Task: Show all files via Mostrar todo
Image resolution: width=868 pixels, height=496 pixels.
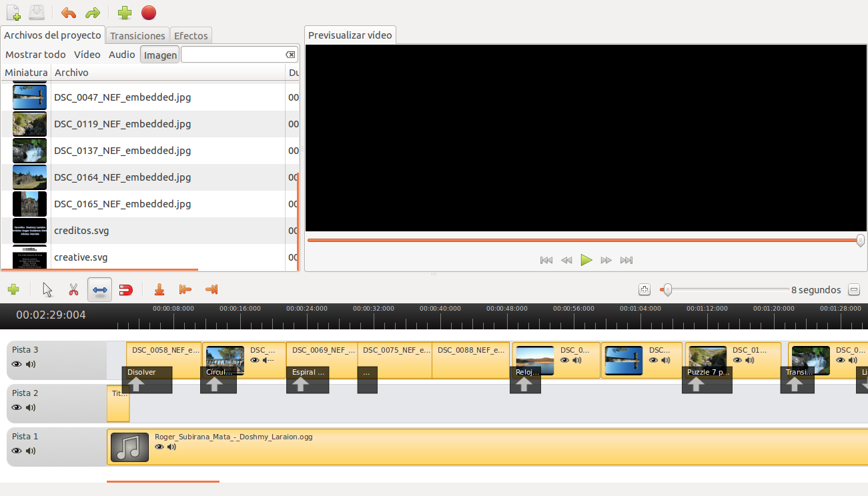Action: pos(35,54)
